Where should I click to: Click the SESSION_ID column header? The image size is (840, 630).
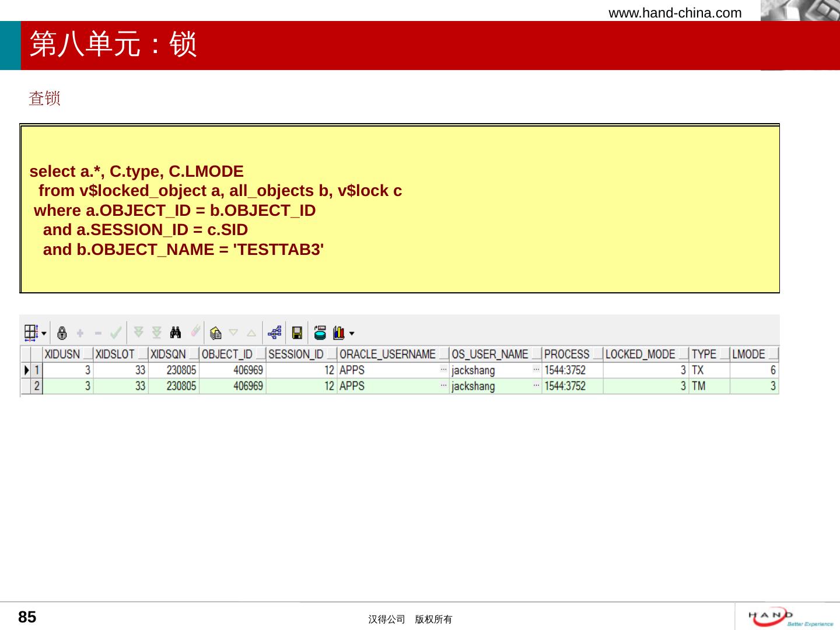point(296,354)
